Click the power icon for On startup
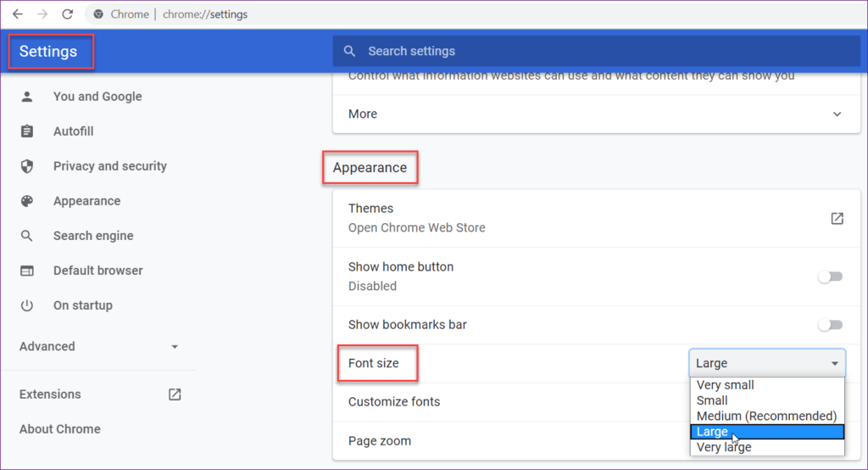Screen dimensions: 868x470 point(26,305)
